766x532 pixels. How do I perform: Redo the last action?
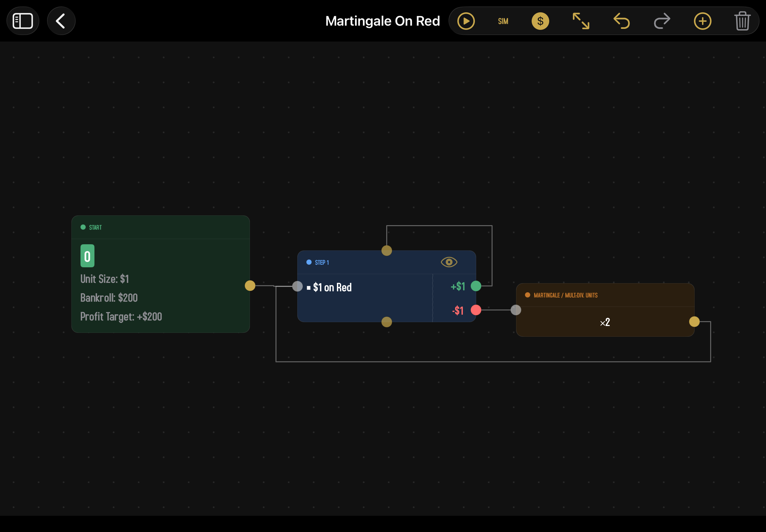coord(662,21)
